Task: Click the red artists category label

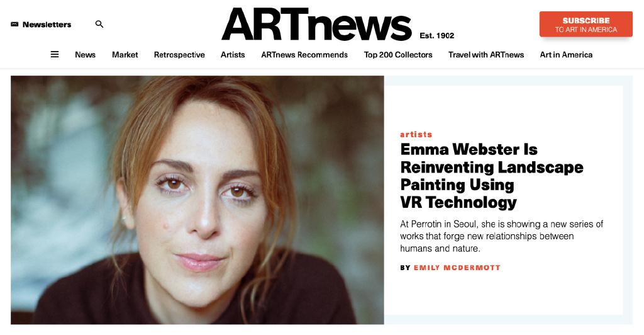Action: pyautogui.click(x=416, y=134)
